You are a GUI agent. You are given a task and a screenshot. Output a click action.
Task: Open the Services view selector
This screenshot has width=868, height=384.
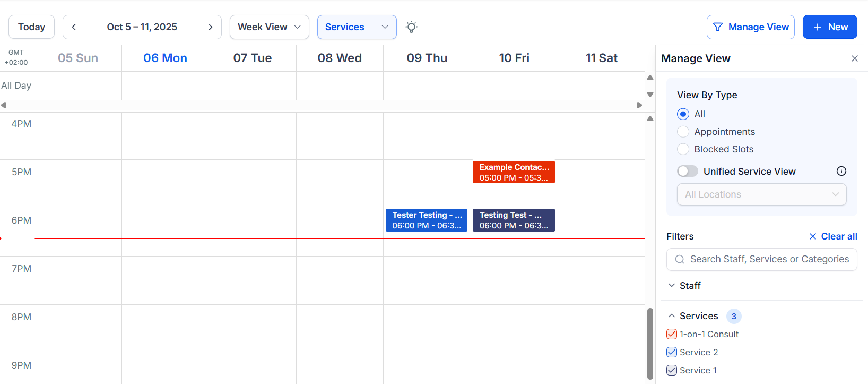[x=357, y=27]
